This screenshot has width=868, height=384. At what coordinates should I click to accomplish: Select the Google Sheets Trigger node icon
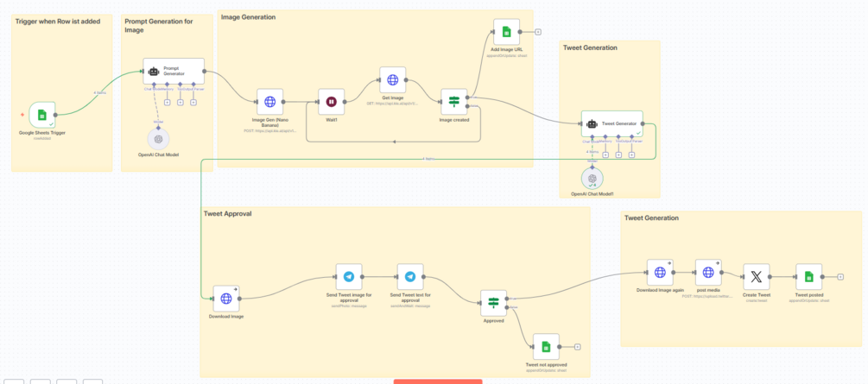pyautogui.click(x=41, y=115)
